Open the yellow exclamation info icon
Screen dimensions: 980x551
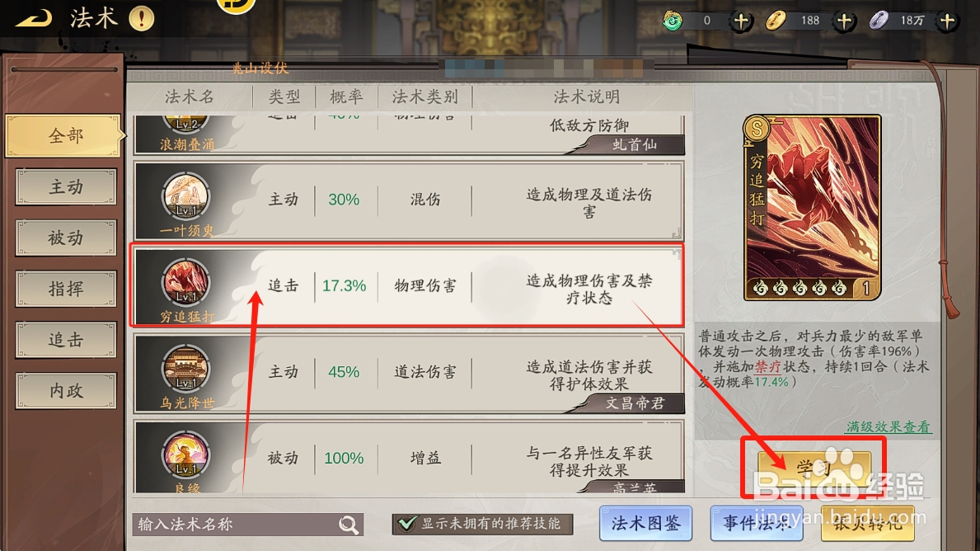tap(141, 18)
